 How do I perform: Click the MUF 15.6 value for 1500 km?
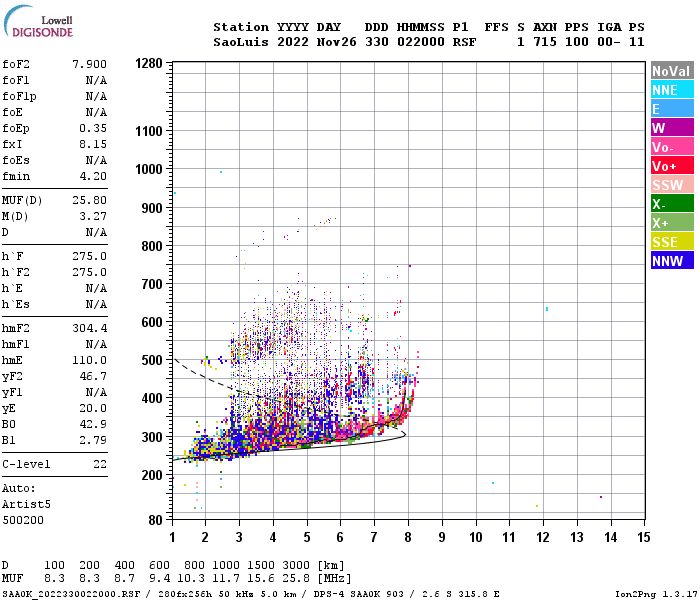point(261,579)
